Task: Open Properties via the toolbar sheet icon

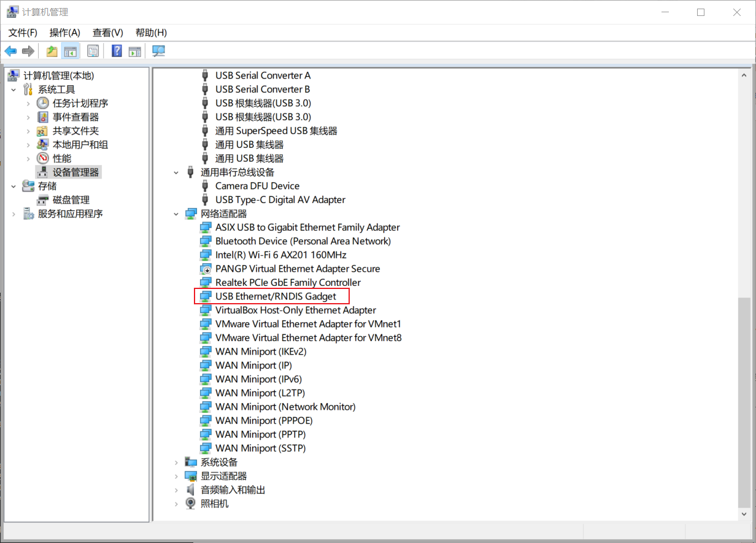Action: pos(93,51)
